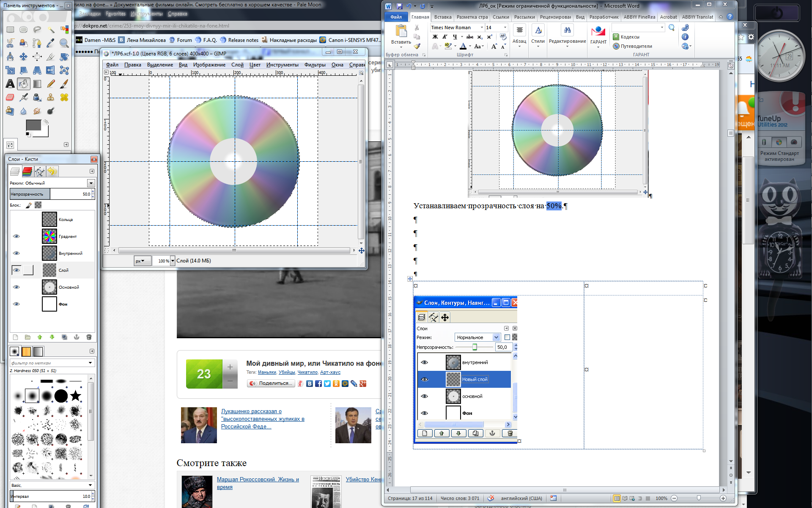The image size is (812, 508).
Task: Toggle visibility of the Внутренний layer
Action: 16,253
